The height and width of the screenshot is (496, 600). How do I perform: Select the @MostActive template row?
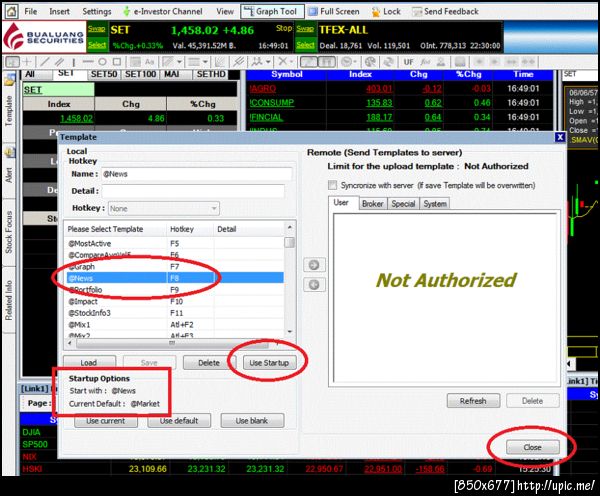click(174, 243)
